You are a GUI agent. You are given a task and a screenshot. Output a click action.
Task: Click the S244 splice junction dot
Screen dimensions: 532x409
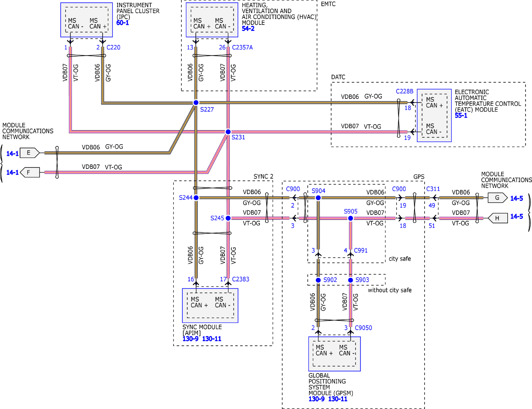pyautogui.click(x=196, y=198)
